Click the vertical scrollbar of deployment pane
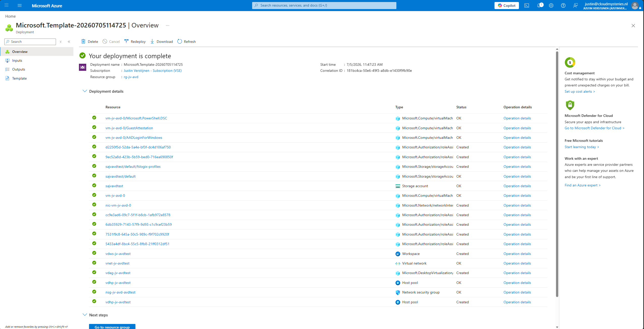Viewport: 644px width, 329px height. [x=557, y=174]
